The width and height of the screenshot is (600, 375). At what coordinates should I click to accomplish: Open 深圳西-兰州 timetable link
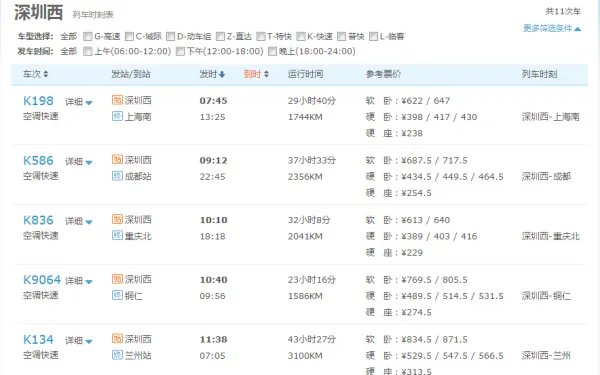click(546, 355)
